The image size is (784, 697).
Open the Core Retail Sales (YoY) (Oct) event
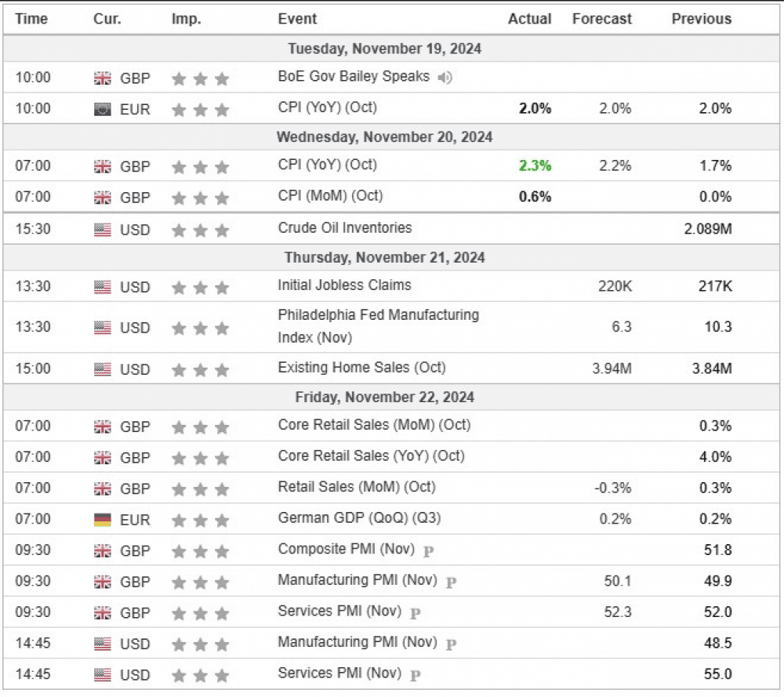click(x=371, y=456)
